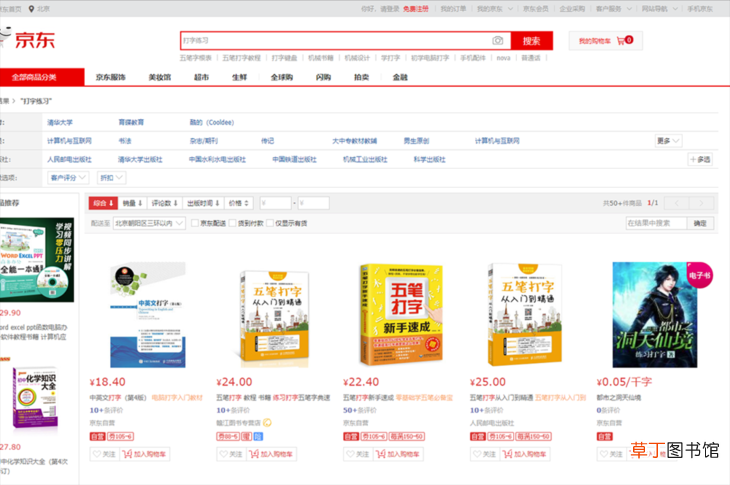
Task: Click the maximum price input box
Action: [313, 203]
